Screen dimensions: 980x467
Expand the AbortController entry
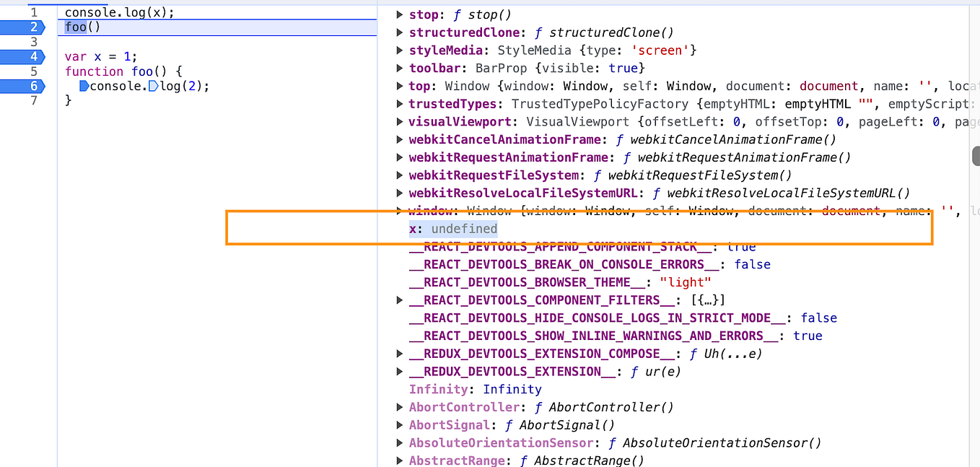[400, 407]
